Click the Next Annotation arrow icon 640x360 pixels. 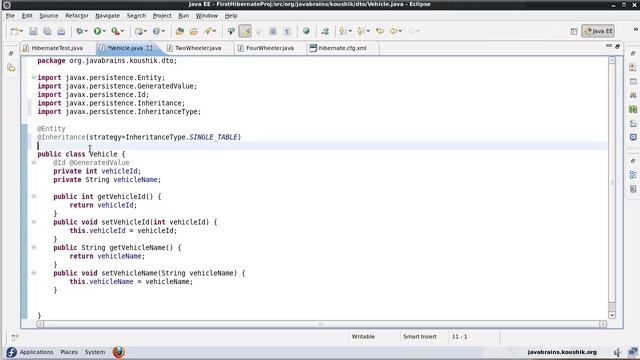coord(342,31)
